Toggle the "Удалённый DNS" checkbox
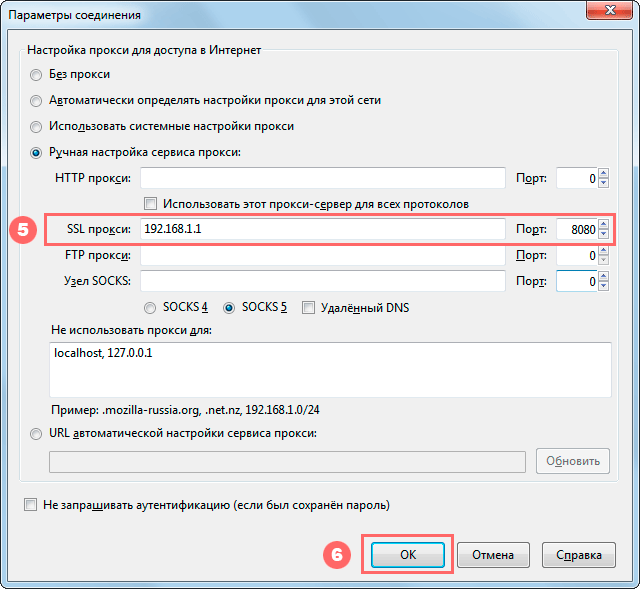Viewport: 640px width, 589px height. click(309, 308)
